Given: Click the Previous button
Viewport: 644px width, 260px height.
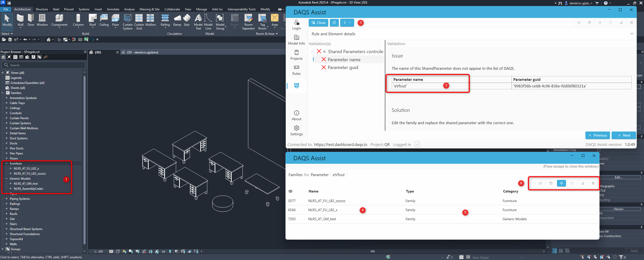Looking at the screenshot, I should [x=597, y=135].
